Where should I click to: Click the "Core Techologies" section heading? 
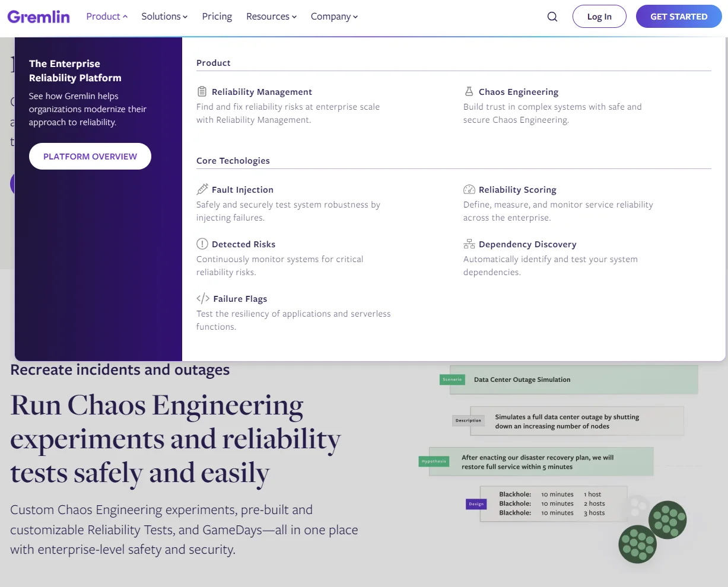(233, 161)
